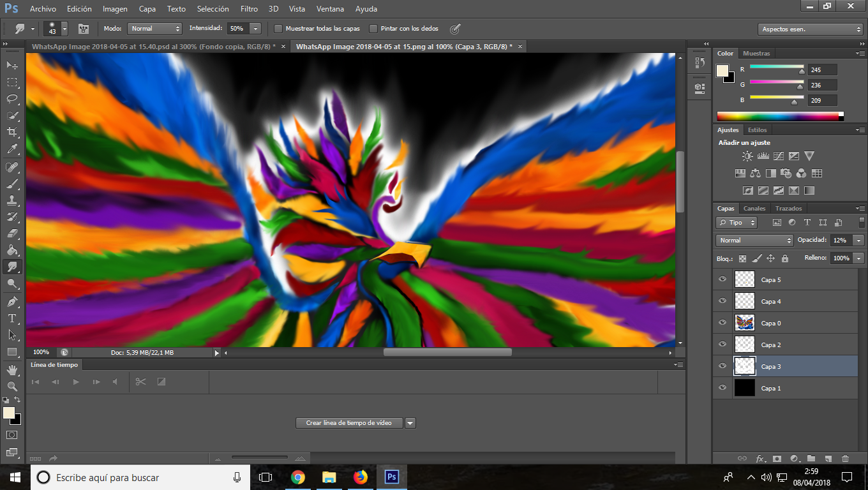Select the Pen tool
868x490 pixels.
12,302
